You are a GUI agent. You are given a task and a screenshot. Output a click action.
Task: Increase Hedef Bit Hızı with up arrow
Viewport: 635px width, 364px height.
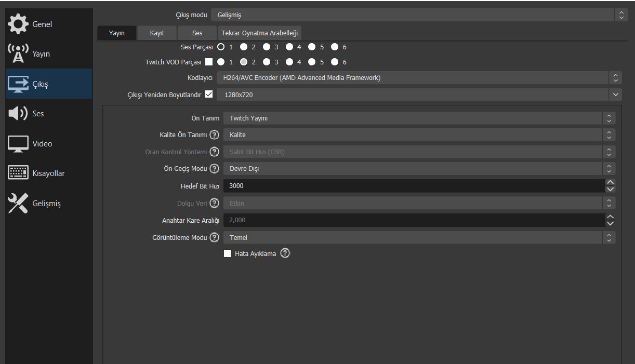[611, 182]
